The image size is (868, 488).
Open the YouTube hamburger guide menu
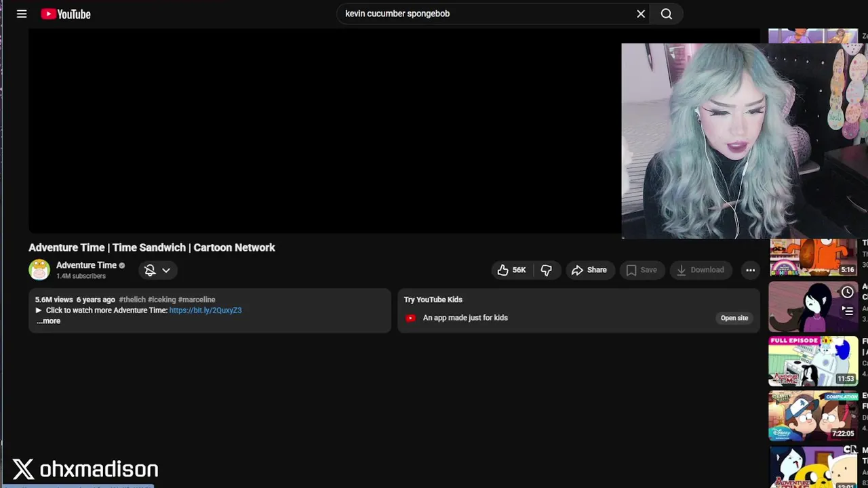point(22,14)
